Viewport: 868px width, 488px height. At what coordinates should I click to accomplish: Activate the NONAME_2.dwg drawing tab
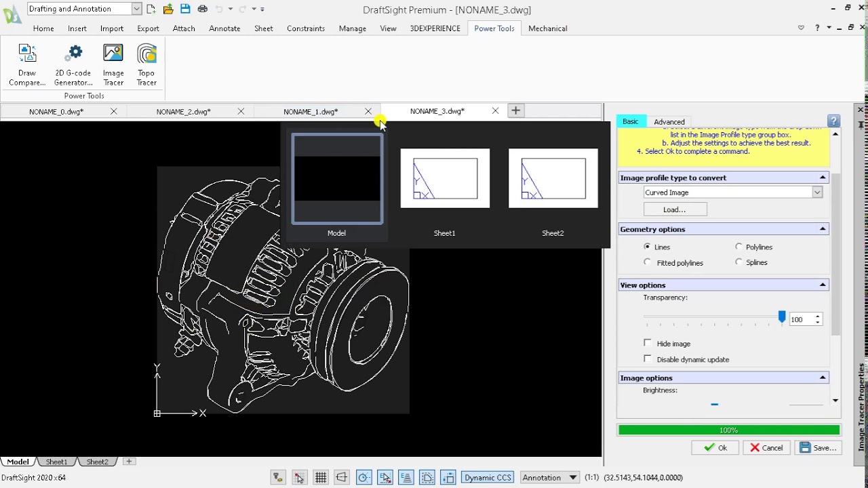(x=183, y=111)
